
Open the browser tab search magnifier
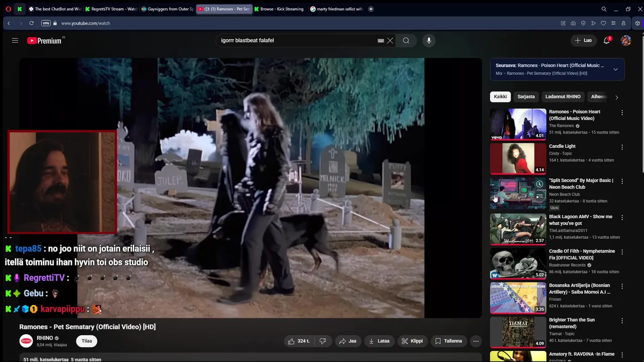click(604, 9)
